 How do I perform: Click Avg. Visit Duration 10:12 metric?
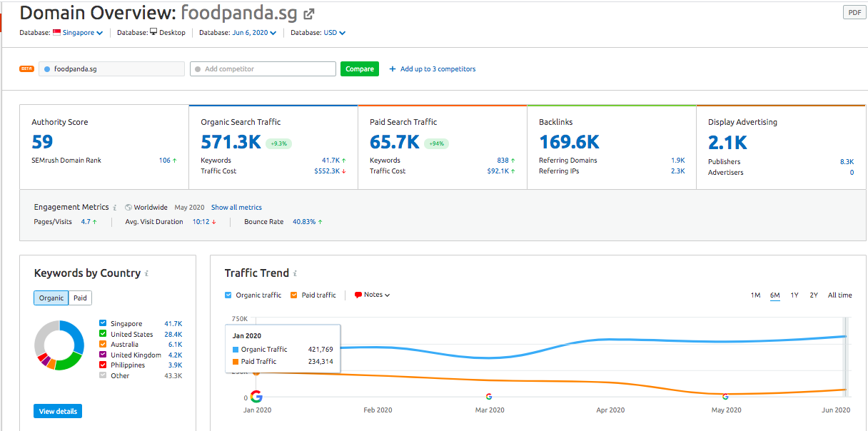(201, 222)
